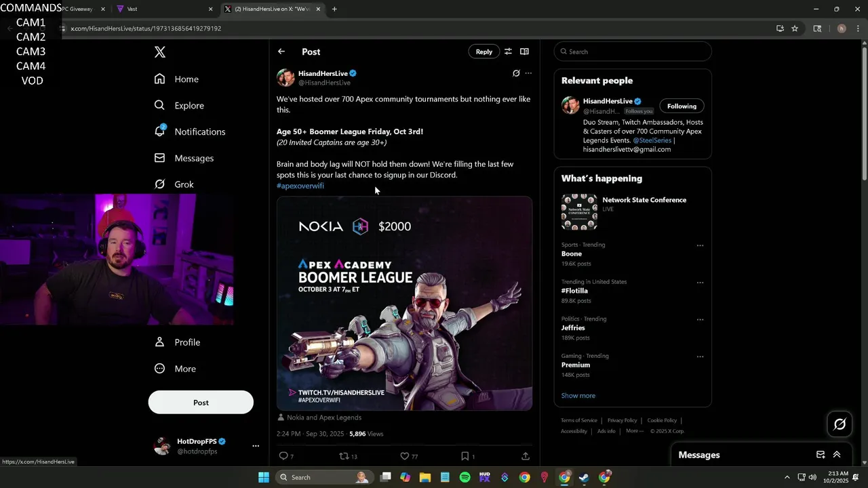868x488 pixels.
Task: Open Profile in the sidebar
Action: click(177, 342)
